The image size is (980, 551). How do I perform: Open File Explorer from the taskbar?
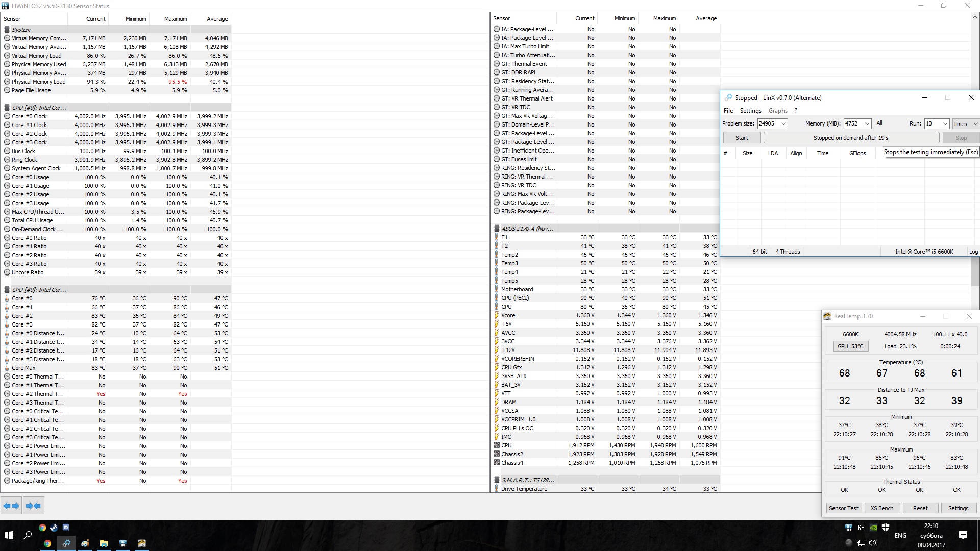pos(104,543)
